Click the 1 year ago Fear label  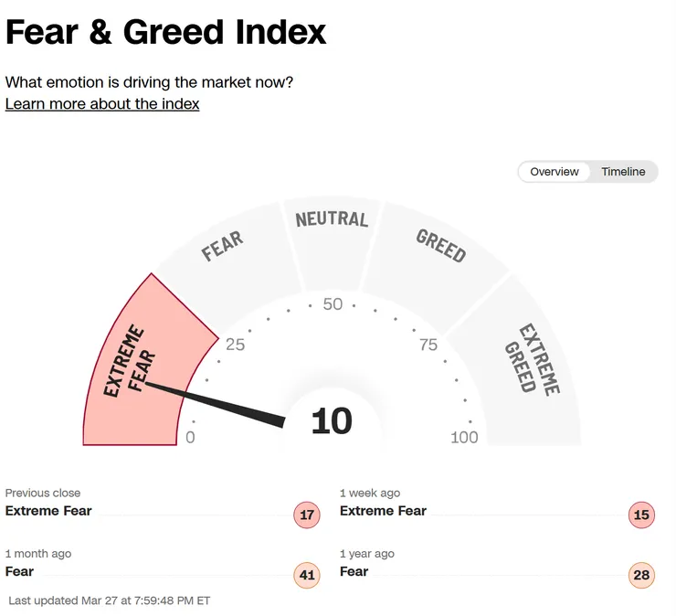tap(354, 571)
